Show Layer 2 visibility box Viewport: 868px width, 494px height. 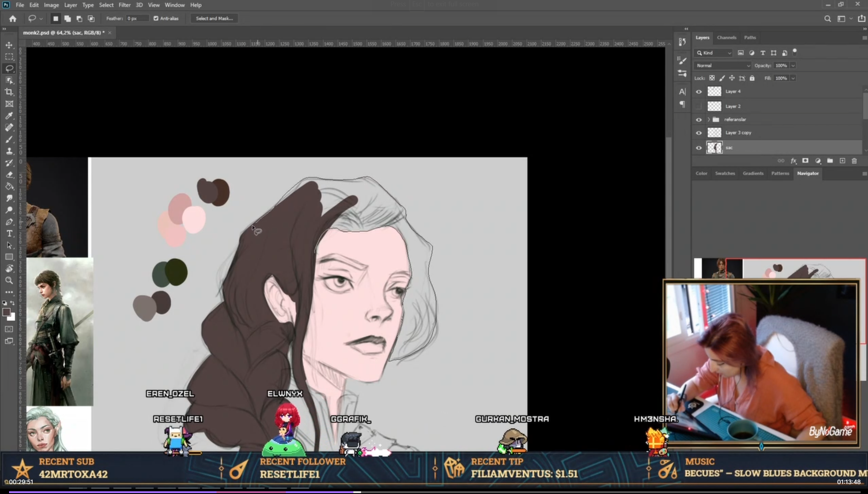[x=699, y=106]
